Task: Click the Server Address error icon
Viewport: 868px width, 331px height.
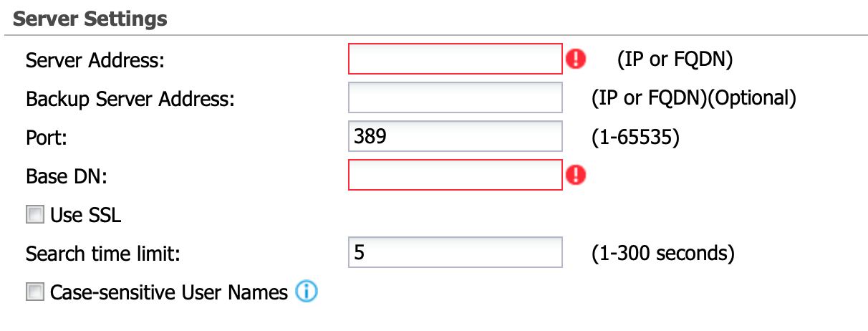Action: pos(575,59)
